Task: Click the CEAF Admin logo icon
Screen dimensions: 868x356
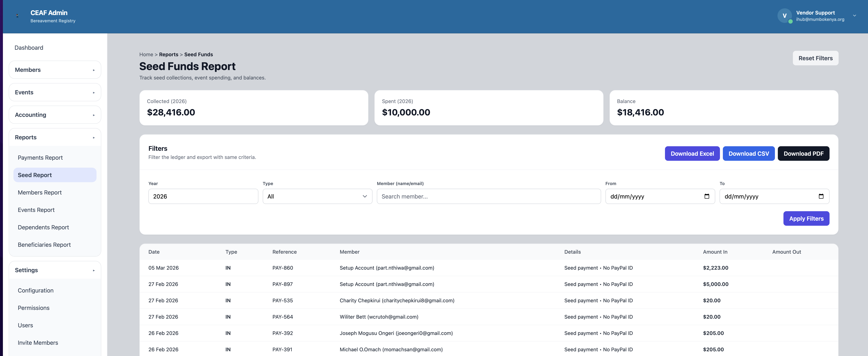Action: tap(18, 16)
